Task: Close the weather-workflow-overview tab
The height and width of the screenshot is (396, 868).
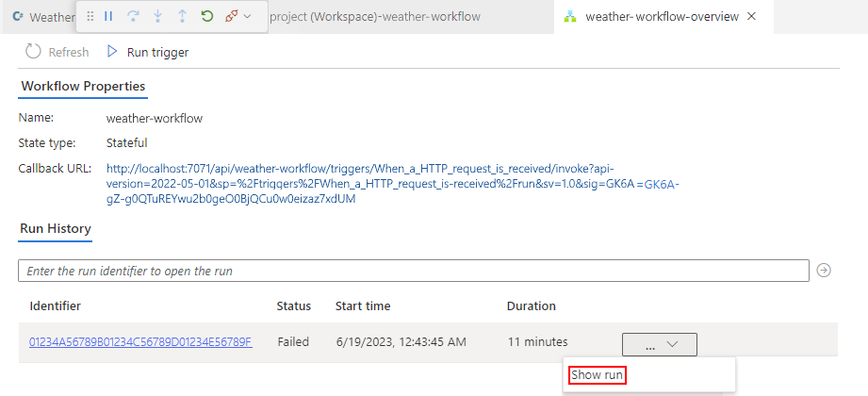Action: click(751, 17)
